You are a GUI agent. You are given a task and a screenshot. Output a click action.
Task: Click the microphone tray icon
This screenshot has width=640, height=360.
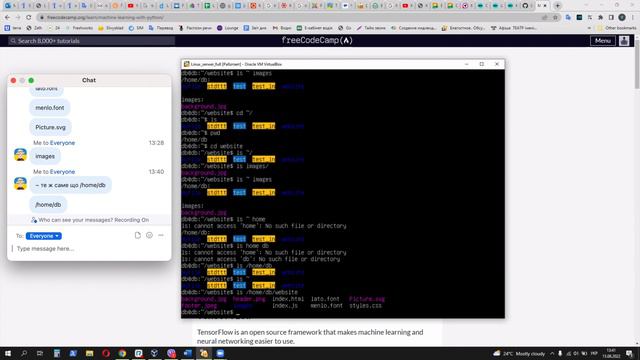[x=560, y=353]
